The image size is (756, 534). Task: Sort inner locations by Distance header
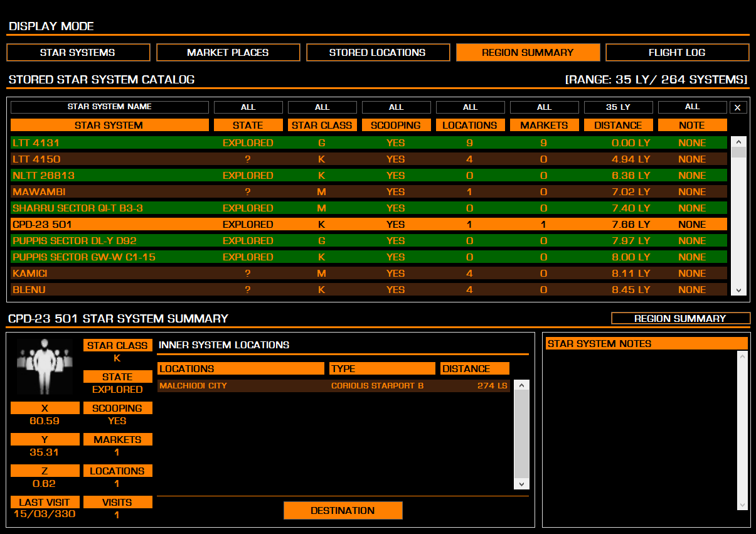pyautogui.click(x=475, y=368)
